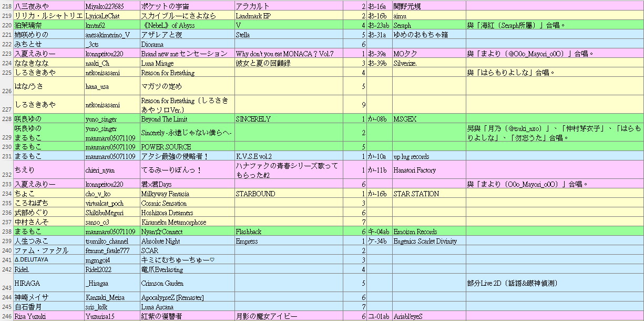Select the キミにむちゅーちゅー♡ cell
Image resolution: width=644 pixels, height=321 pixels.
pyautogui.click(x=187, y=260)
